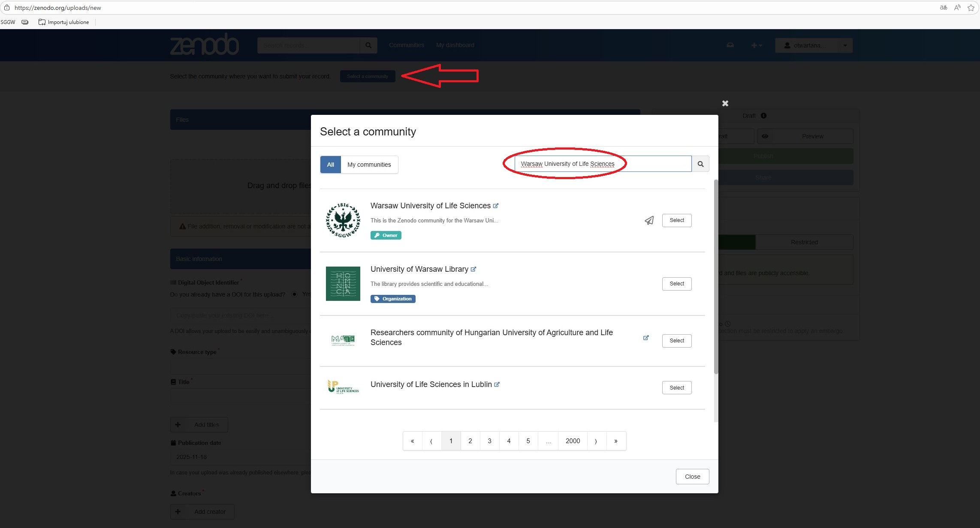Jump to last page 2000
This screenshot has height=528, width=980.
pos(573,441)
